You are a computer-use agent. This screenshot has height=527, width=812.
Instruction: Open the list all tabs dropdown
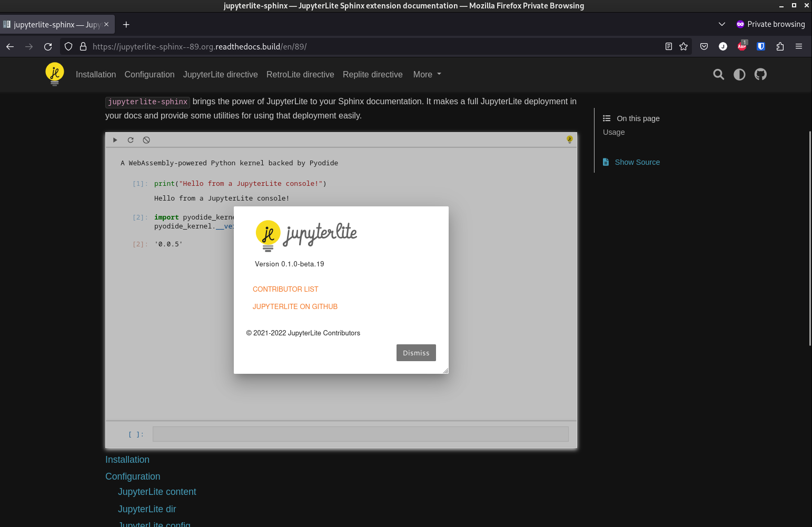[x=722, y=24]
